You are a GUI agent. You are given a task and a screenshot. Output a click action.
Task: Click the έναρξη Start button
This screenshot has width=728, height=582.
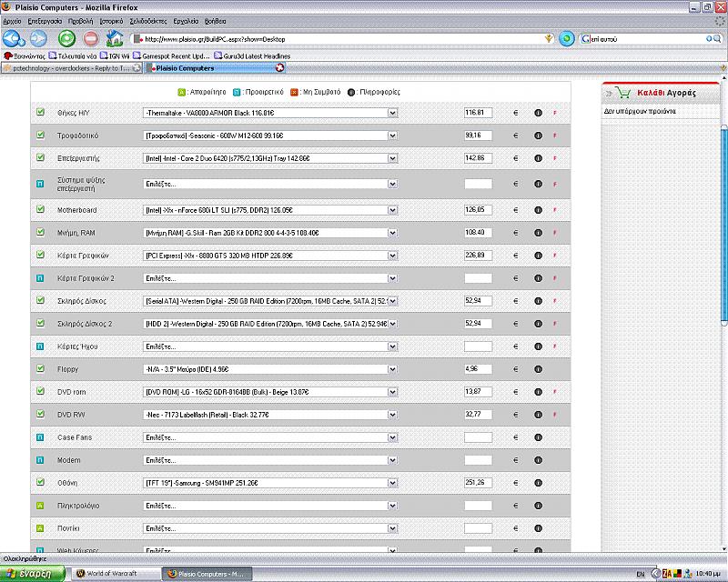coord(32,574)
